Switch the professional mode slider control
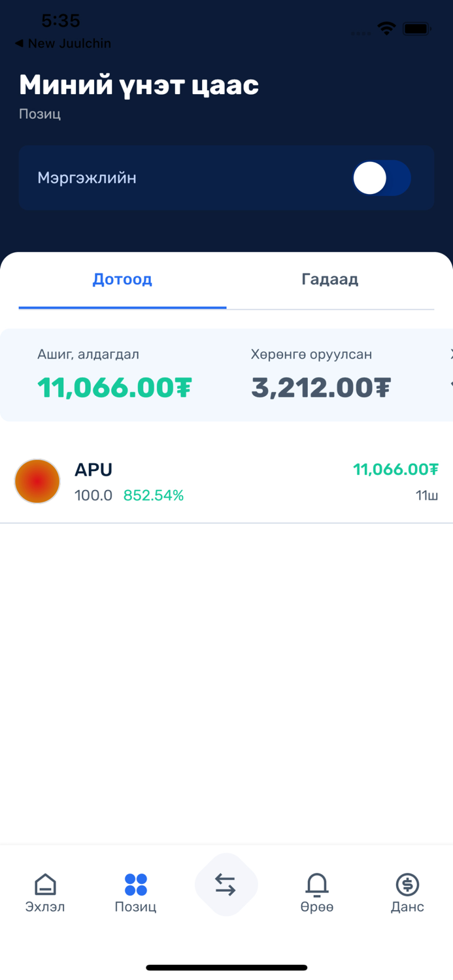The height and width of the screenshot is (980, 453). click(x=381, y=178)
